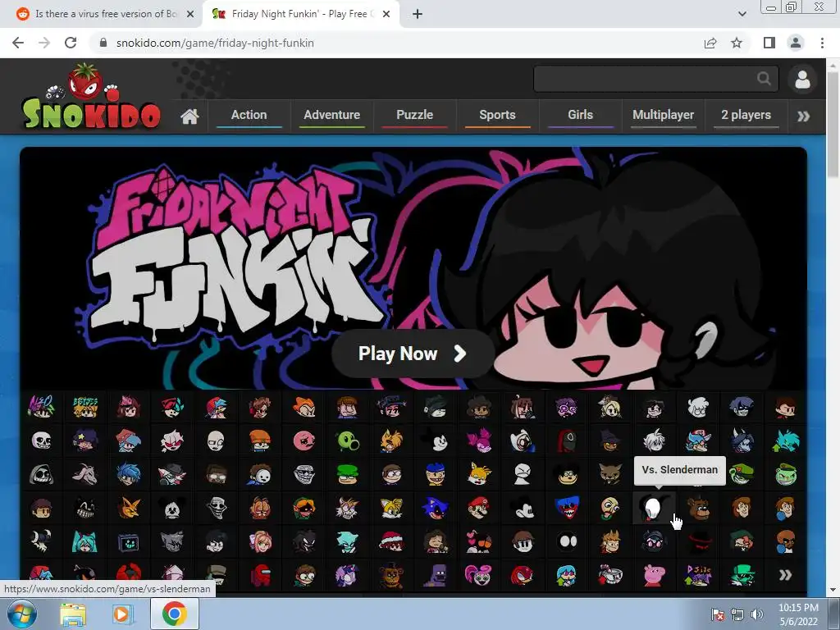Open Chrome's tab search dropdown arrow
The width and height of the screenshot is (840, 630).
(x=742, y=14)
